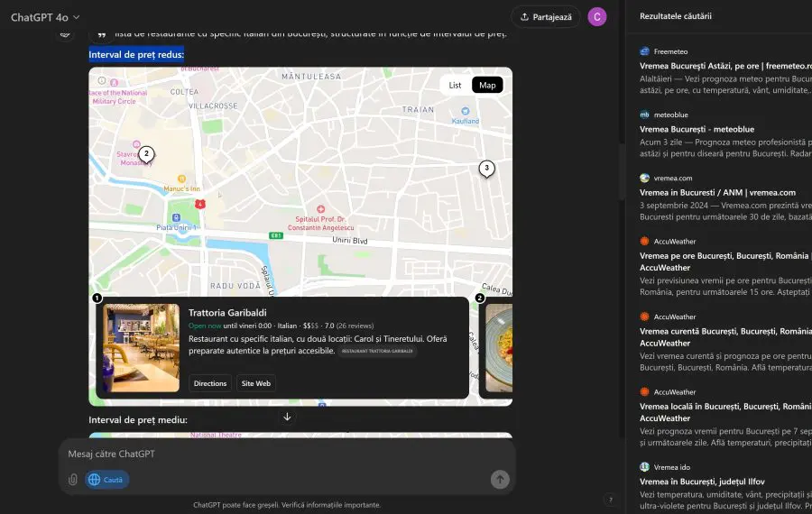
Task: Focus the Mesaj către ChatGPT input field
Action: click(x=287, y=454)
